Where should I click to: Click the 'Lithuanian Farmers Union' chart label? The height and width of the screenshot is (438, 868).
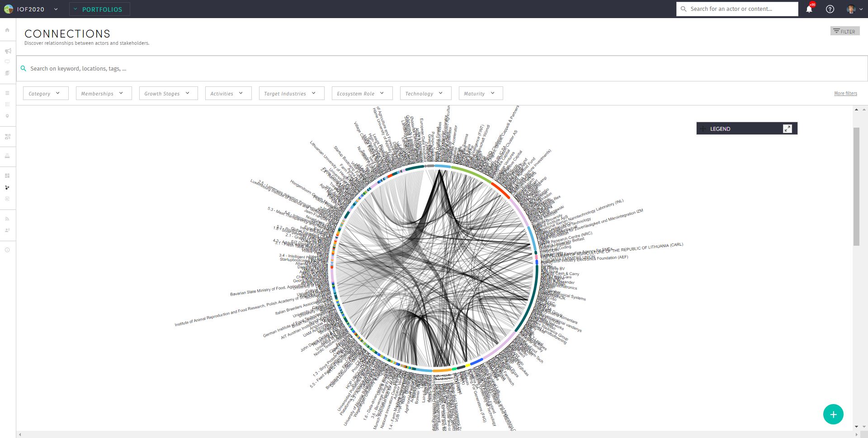568,258
